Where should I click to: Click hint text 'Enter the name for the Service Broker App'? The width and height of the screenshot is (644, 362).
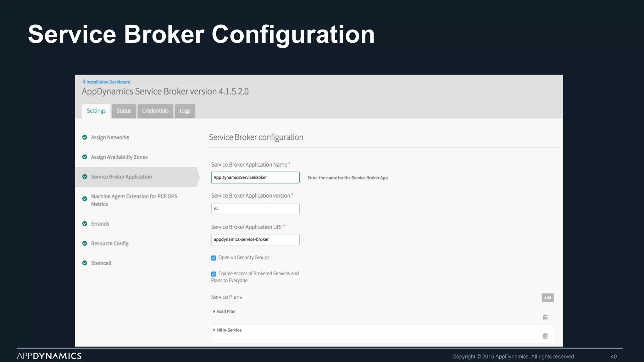(347, 178)
